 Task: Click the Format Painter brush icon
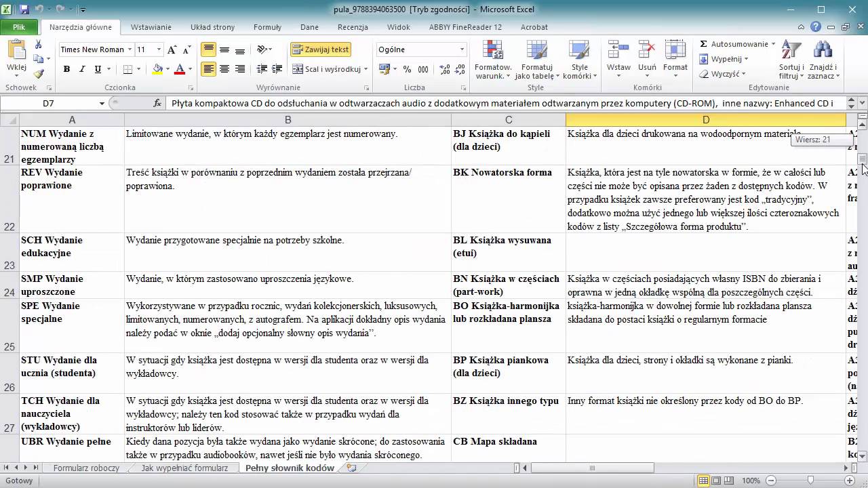38,74
